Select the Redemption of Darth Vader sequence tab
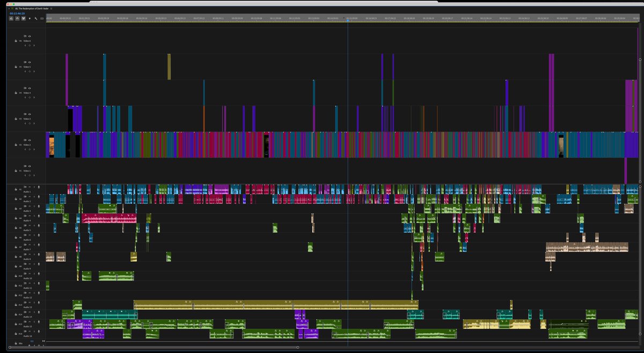 coord(32,9)
